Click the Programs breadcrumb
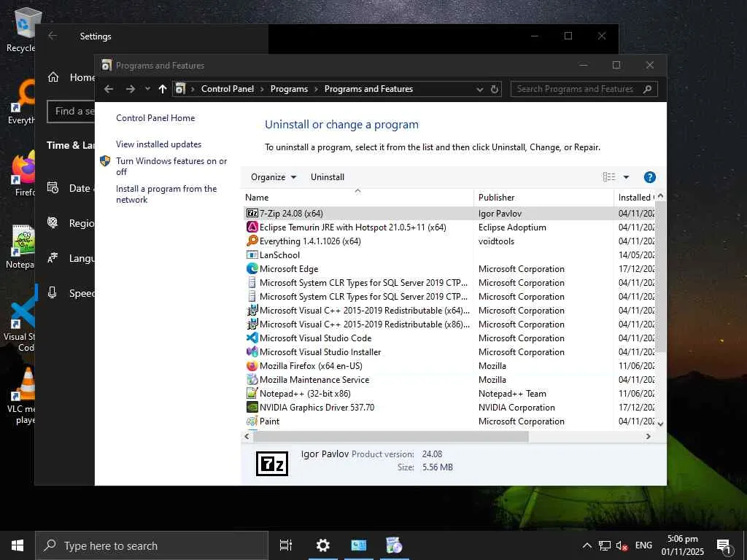 [x=289, y=89]
